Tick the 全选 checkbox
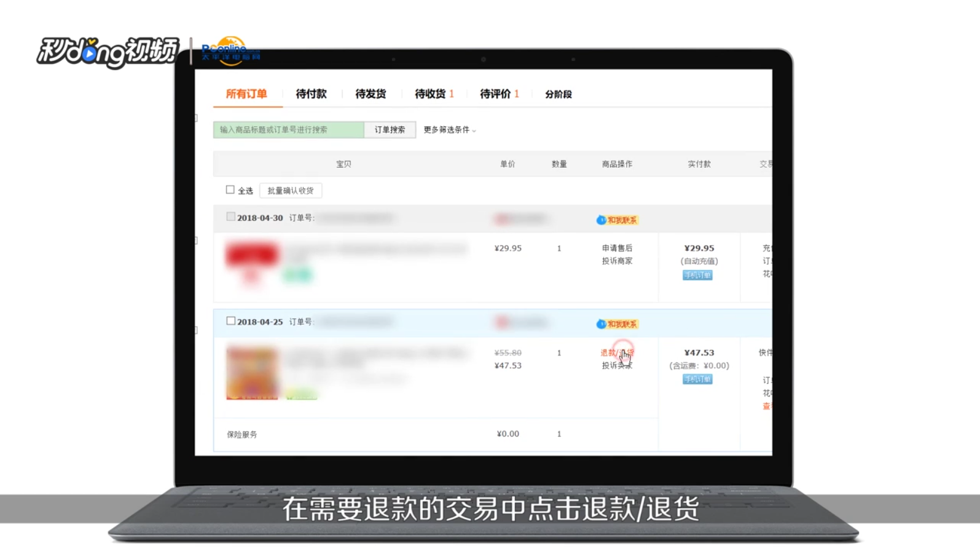This screenshot has width=980, height=551. (230, 190)
